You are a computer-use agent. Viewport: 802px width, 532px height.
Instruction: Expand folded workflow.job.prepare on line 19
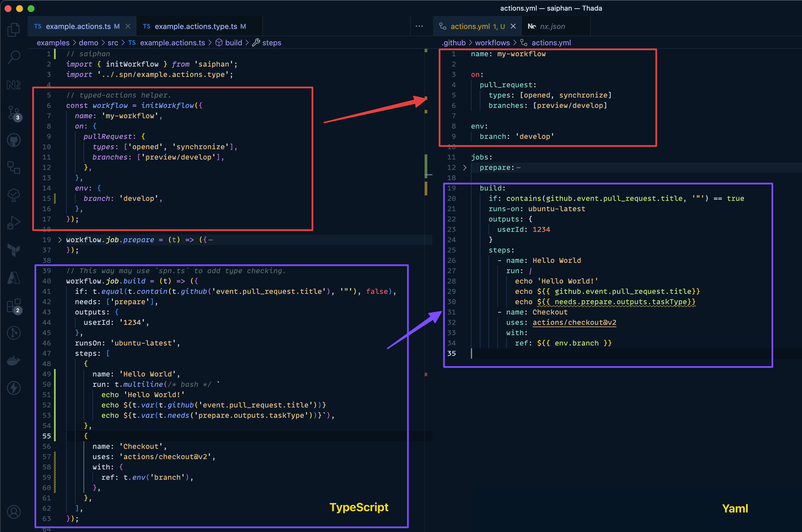pyautogui.click(x=60, y=240)
